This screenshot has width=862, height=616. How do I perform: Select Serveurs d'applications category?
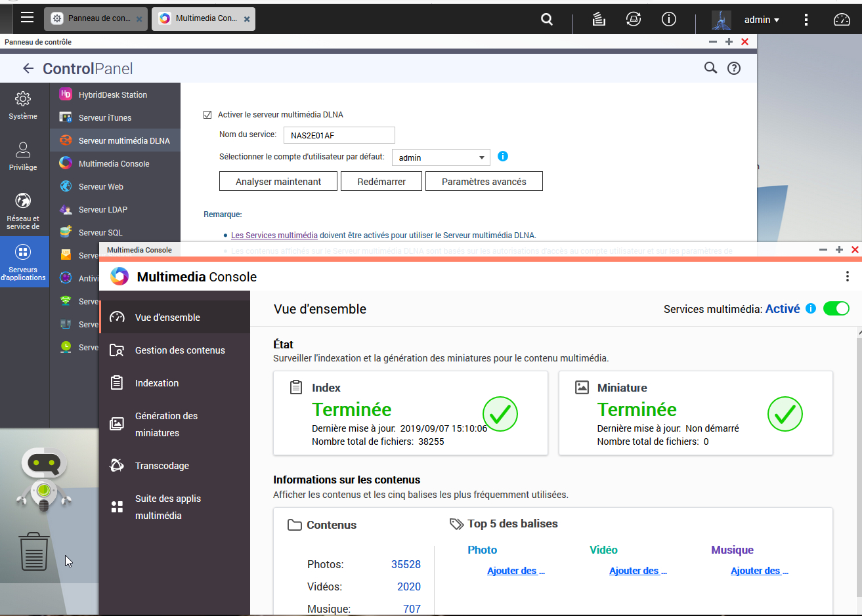pos(24,263)
